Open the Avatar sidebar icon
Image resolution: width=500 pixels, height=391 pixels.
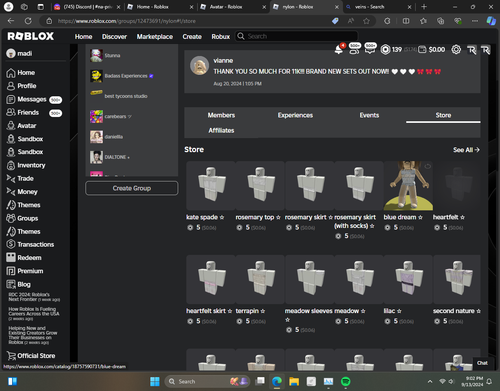click(x=11, y=126)
